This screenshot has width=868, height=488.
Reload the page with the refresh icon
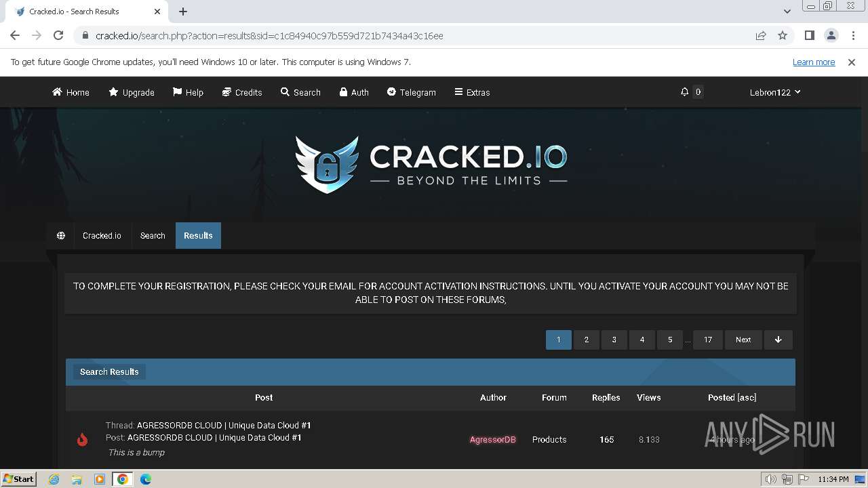(58, 35)
